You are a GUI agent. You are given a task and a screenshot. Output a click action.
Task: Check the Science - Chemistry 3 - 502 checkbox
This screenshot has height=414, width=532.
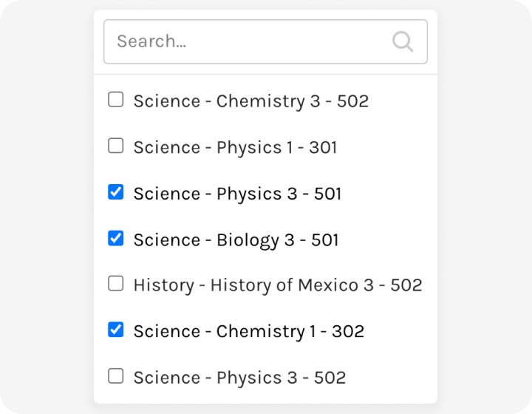pos(116,99)
